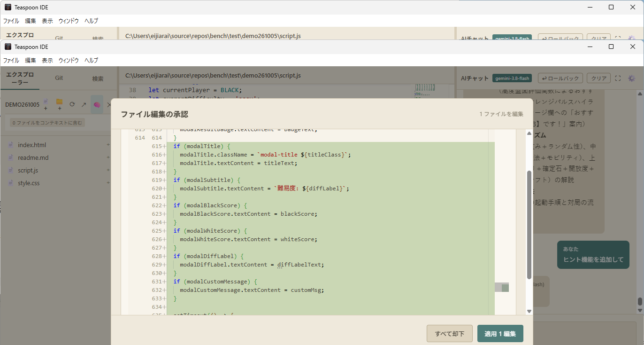Switch to 検索 tab in front window
The width and height of the screenshot is (644, 345).
click(x=98, y=78)
